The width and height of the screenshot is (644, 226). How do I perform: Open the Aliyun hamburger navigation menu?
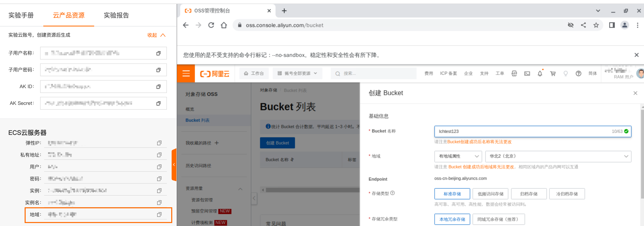coord(186,73)
